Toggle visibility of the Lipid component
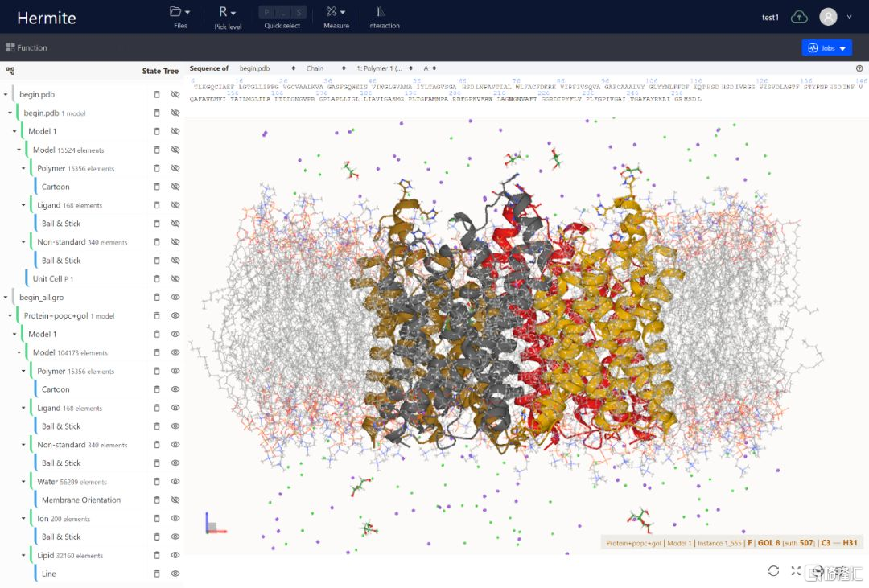 point(175,556)
